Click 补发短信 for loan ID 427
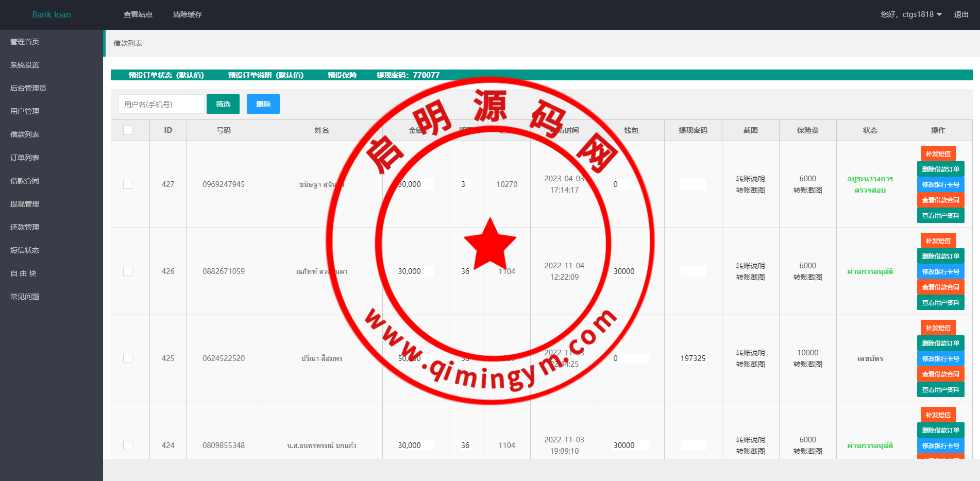The width and height of the screenshot is (980, 481). coord(938,154)
